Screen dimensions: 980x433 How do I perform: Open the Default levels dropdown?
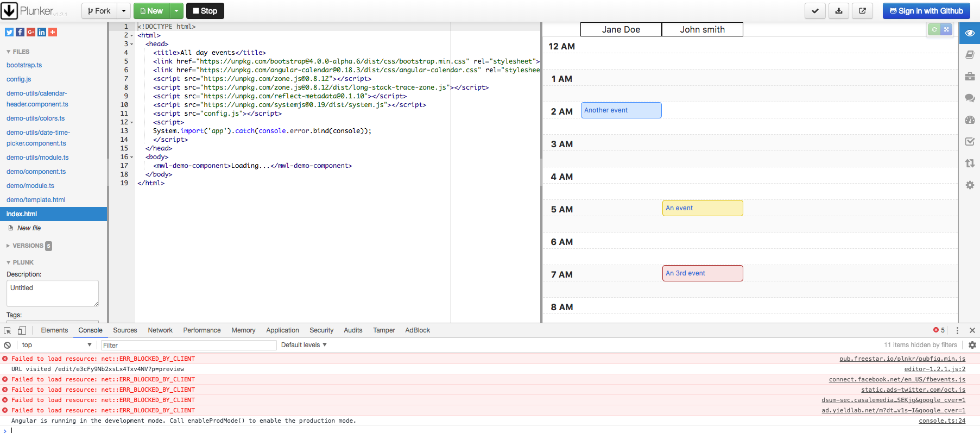[304, 345]
